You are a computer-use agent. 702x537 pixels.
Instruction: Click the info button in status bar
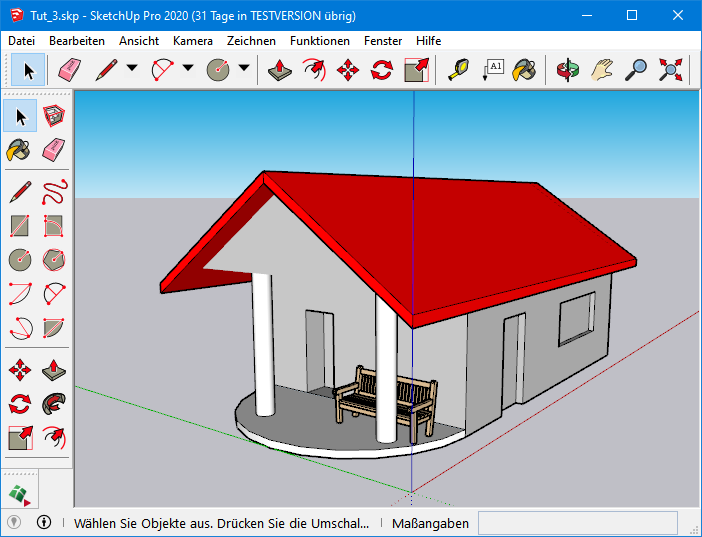(x=44, y=522)
